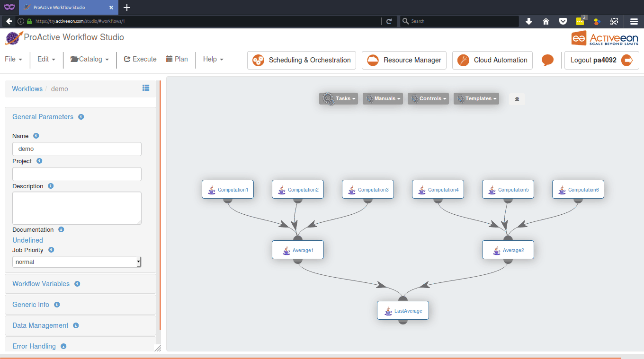Open the Controls dropdown
The image size is (644, 359).
coord(428,98)
